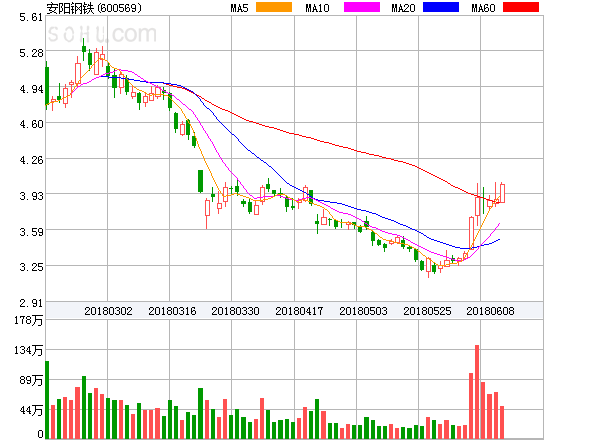The image size is (600, 440).
Task: Click the MA60 legend label
Action: (x=483, y=8)
